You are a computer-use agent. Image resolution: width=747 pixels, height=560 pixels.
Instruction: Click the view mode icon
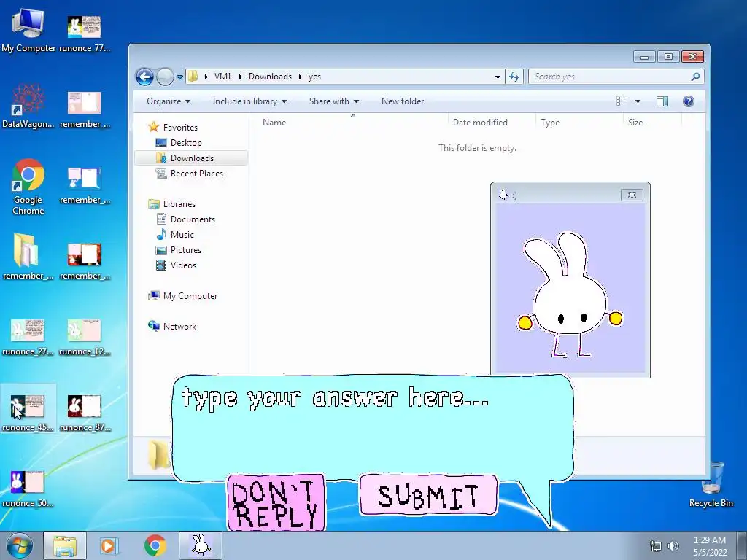point(622,101)
